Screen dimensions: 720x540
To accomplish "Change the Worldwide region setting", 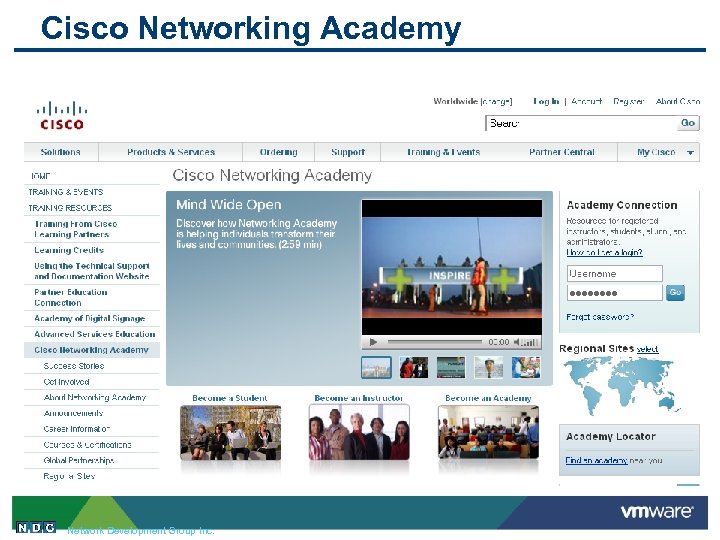I will [496, 101].
